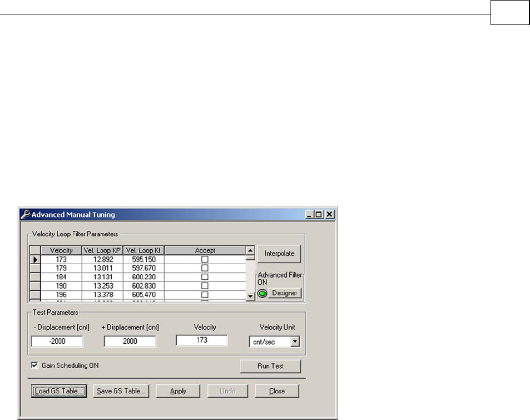Screen dimensions: 530x420
Task: Select the KI cell 600.230
Action: point(143,277)
